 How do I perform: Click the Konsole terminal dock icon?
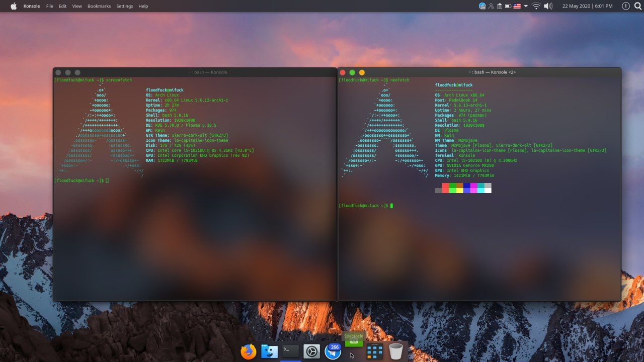click(x=291, y=351)
